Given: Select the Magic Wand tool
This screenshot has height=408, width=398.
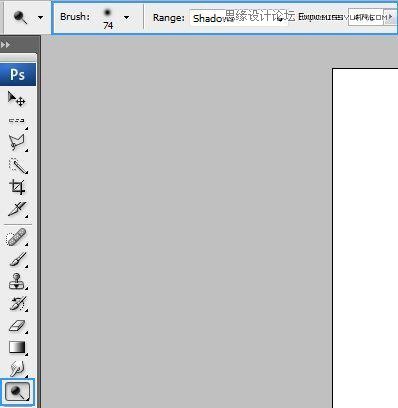Looking at the screenshot, I should (17, 166).
